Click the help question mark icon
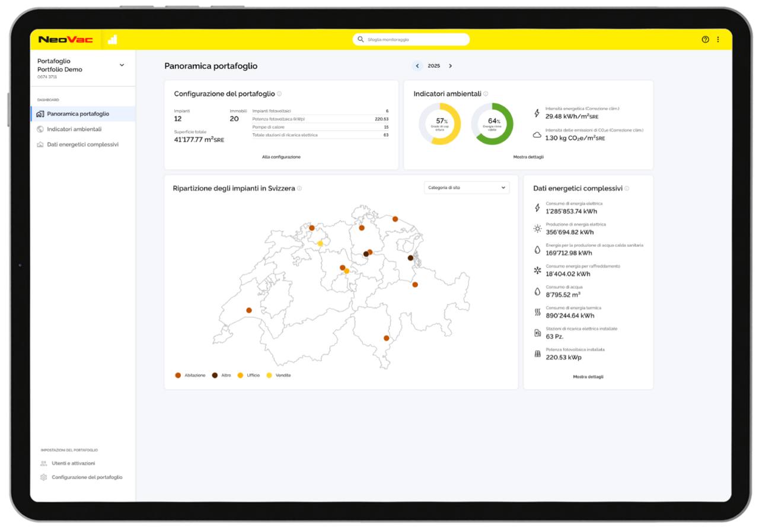Viewport: 759px width, 532px height. 705,40
